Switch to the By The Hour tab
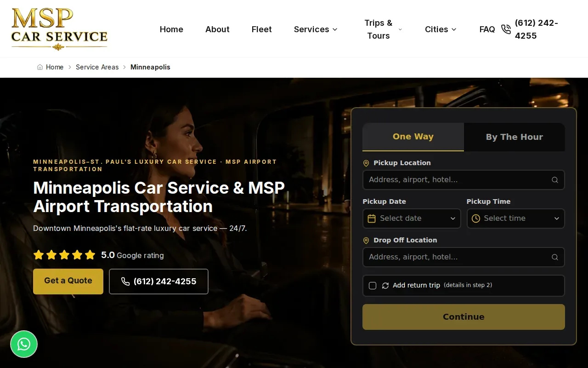 coord(514,137)
